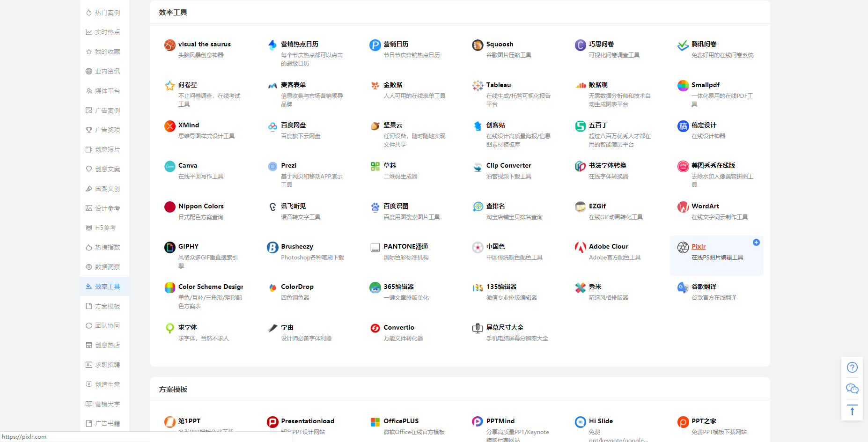Click the Nippon Colors red circle icon

click(x=170, y=207)
